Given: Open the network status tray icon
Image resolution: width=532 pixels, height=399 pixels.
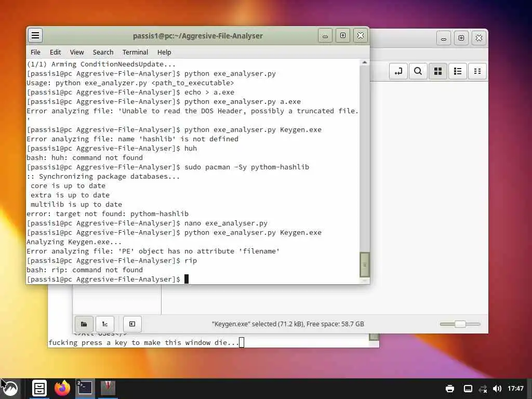Looking at the screenshot, I should tap(483, 389).
